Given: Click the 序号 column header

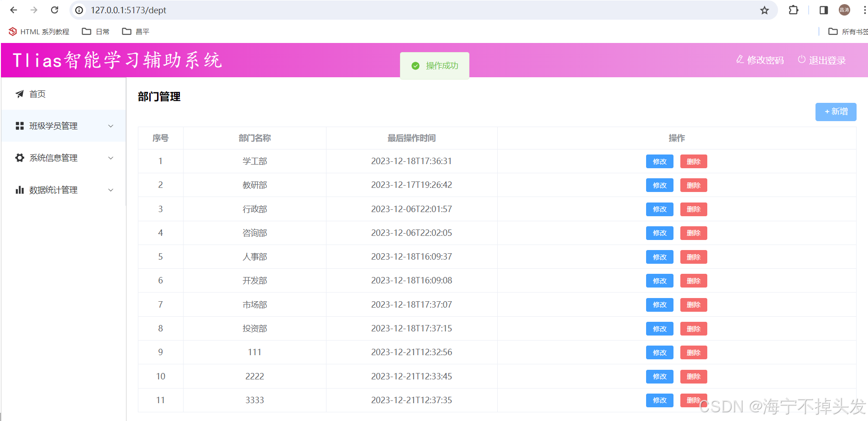Looking at the screenshot, I should click(x=160, y=138).
